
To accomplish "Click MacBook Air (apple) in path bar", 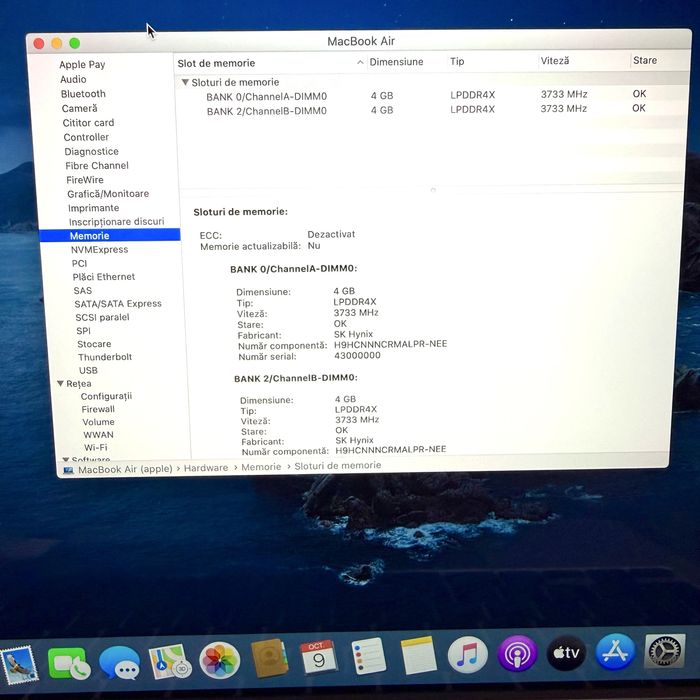I will (x=125, y=469).
